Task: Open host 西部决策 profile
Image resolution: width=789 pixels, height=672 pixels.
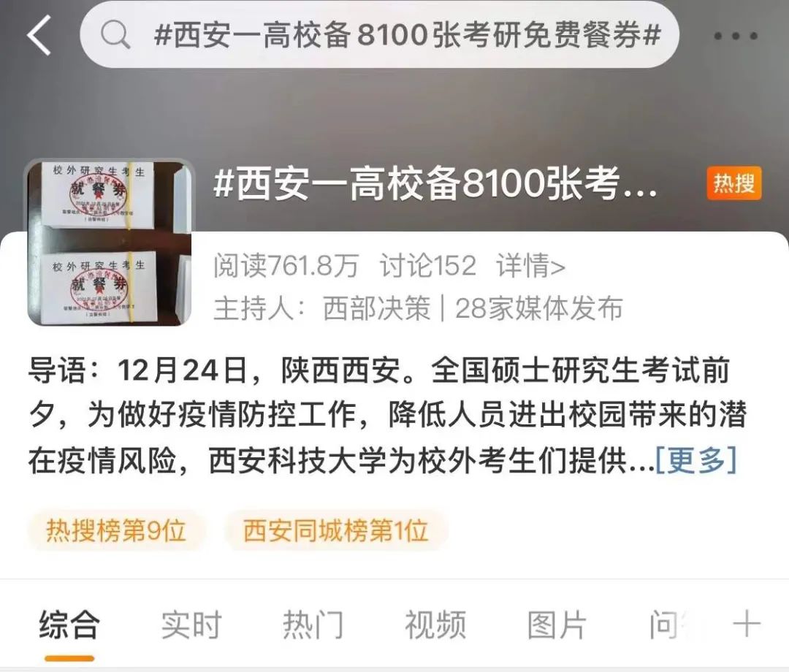Action: [x=376, y=308]
